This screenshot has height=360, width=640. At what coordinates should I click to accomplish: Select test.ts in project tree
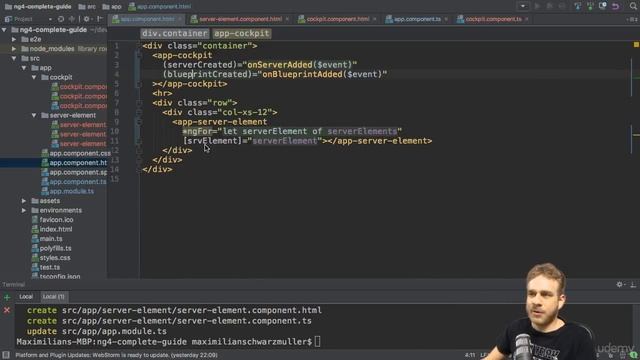[x=46, y=267]
